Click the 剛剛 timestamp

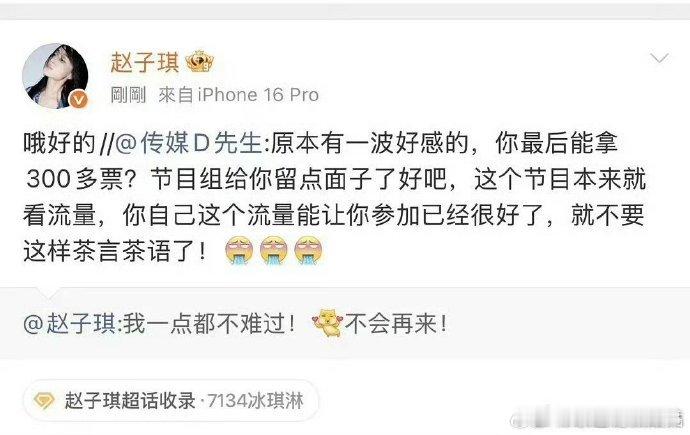click(x=128, y=95)
